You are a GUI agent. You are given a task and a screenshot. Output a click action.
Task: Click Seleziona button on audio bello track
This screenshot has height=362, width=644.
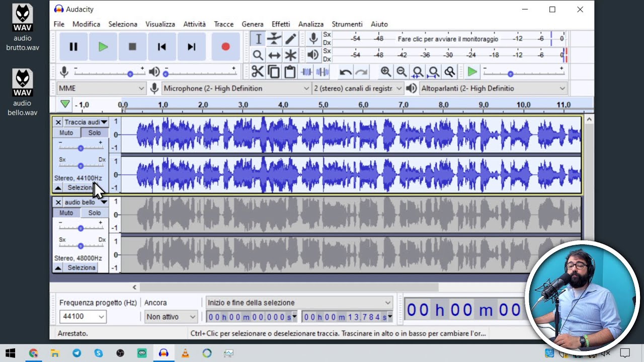[x=82, y=267]
